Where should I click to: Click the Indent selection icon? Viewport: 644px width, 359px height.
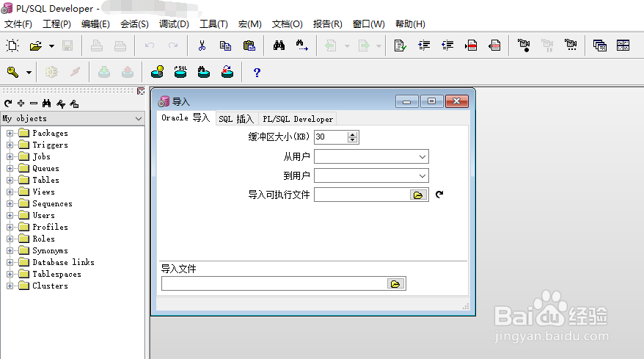pos(424,46)
